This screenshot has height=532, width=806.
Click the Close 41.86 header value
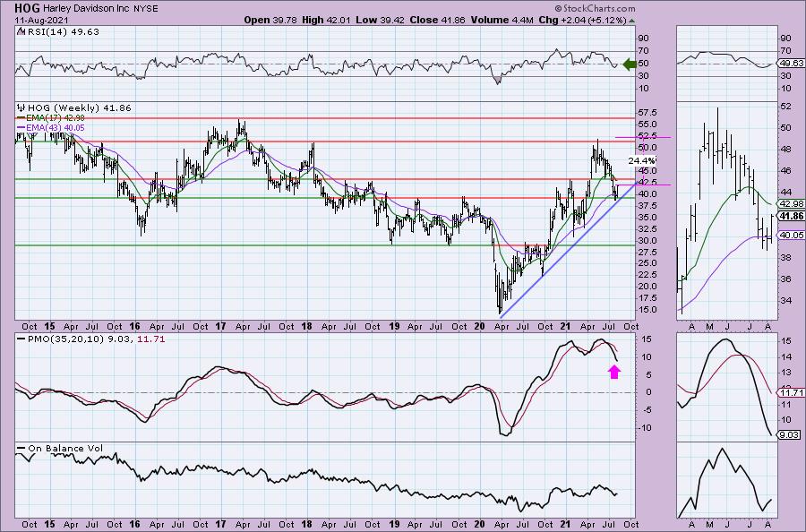(x=437, y=20)
